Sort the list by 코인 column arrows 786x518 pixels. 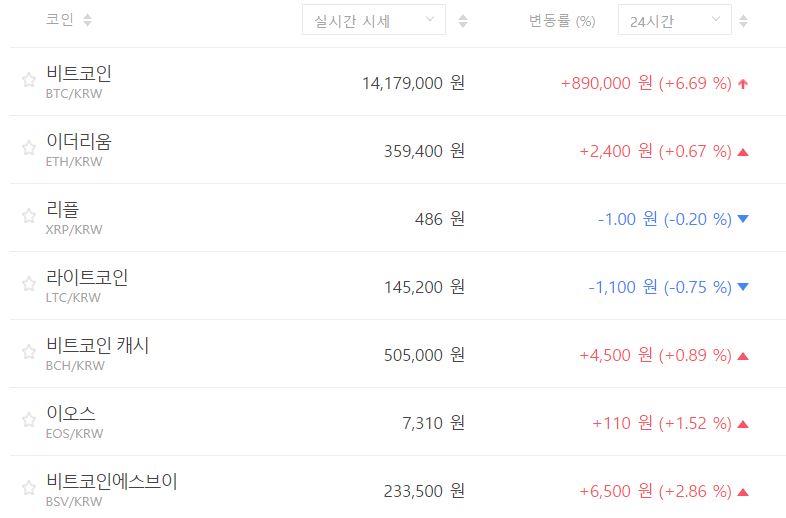tap(87, 20)
